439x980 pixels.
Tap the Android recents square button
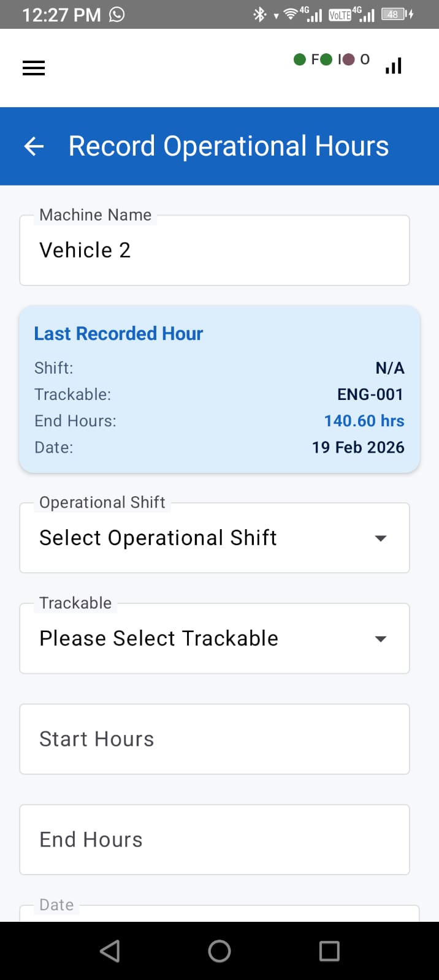pyautogui.click(x=329, y=951)
